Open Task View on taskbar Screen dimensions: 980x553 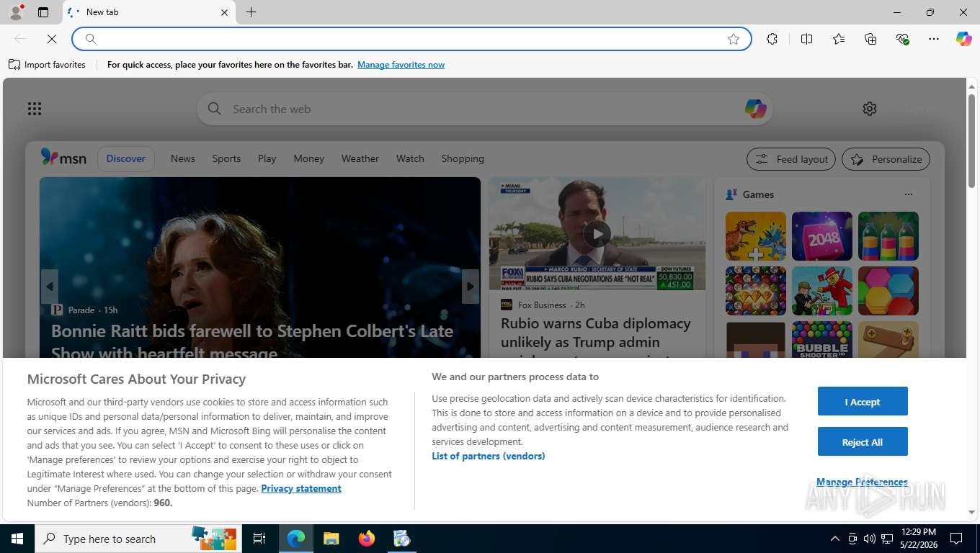coord(259,539)
